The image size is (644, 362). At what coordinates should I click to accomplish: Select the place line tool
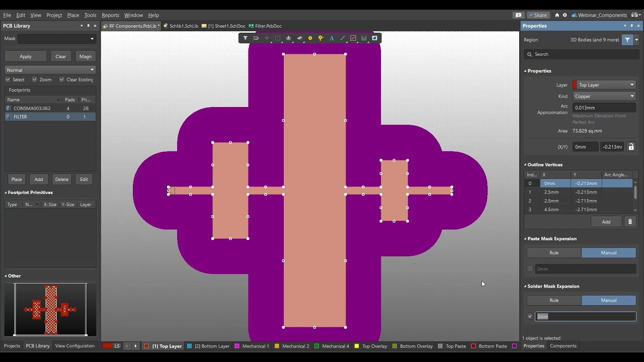point(343,38)
